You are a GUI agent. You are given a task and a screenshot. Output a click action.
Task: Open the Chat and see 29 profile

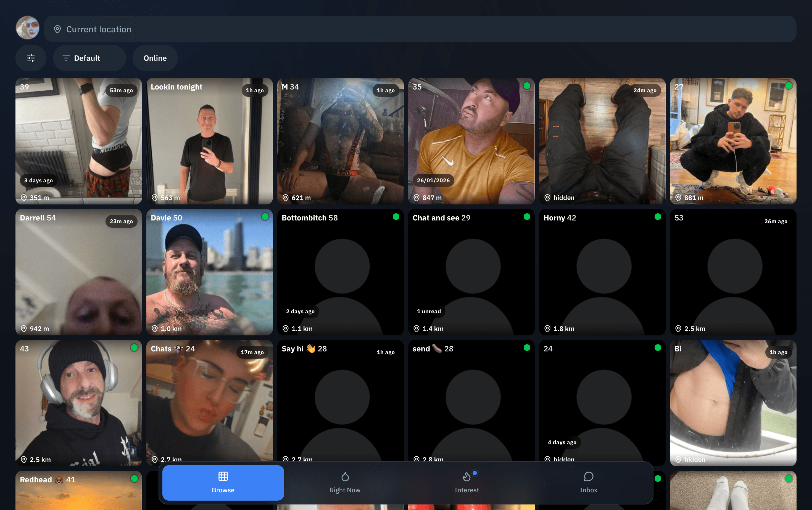471,272
